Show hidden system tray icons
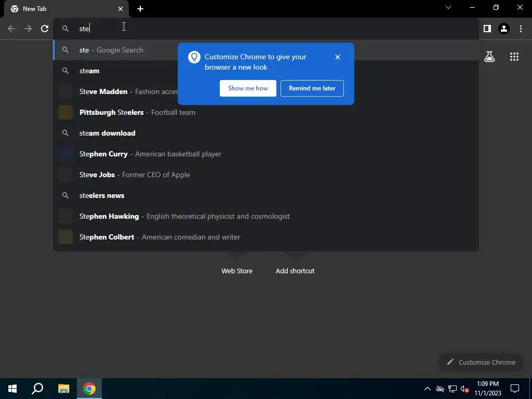The height and width of the screenshot is (399, 532). click(x=428, y=389)
